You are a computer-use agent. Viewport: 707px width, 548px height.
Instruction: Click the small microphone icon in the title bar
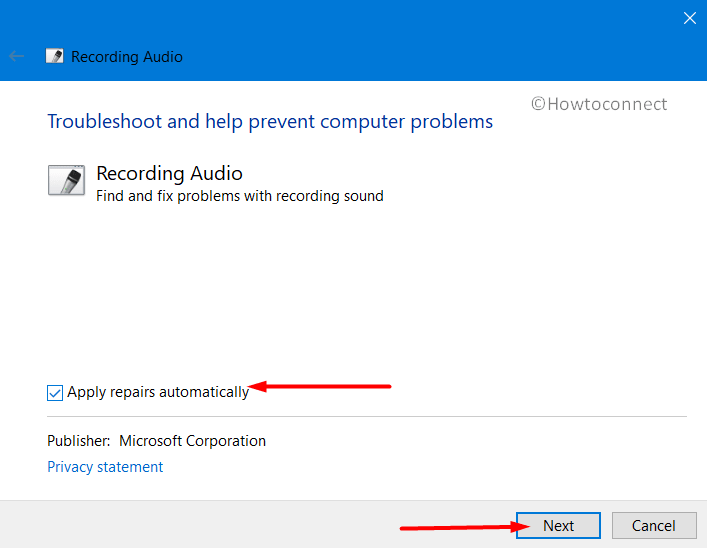click(x=55, y=56)
